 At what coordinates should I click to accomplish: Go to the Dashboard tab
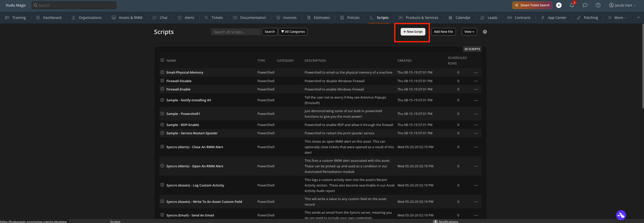[x=49, y=18]
